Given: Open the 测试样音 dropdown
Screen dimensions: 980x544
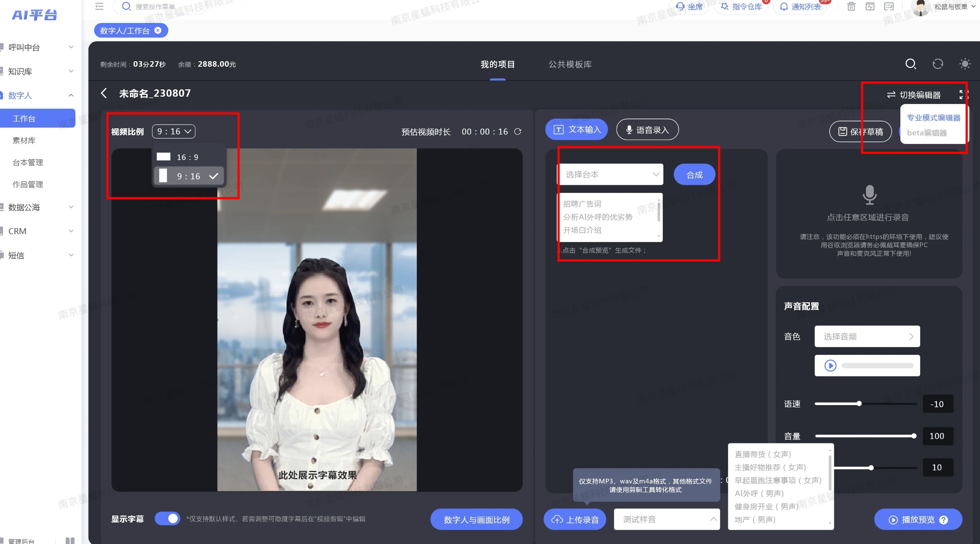Looking at the screenshot, I should [x=667, y=519].
